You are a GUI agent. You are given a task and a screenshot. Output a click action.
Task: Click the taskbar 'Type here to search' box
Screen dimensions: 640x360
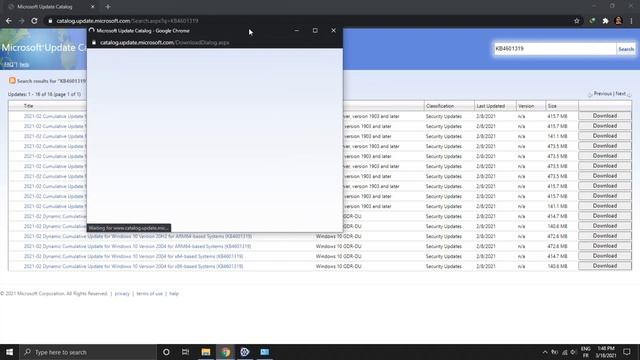[x=88, y=352]
